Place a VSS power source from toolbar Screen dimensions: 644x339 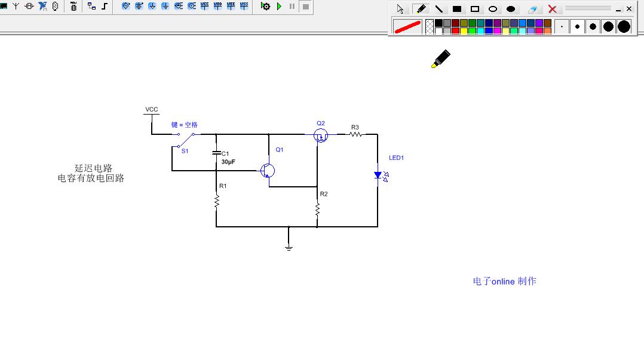click(x=244, y=6)
